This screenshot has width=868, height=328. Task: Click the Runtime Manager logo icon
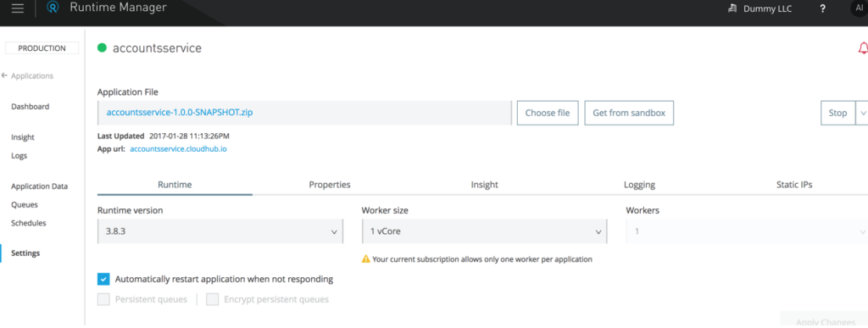click(x=53, y=8)
